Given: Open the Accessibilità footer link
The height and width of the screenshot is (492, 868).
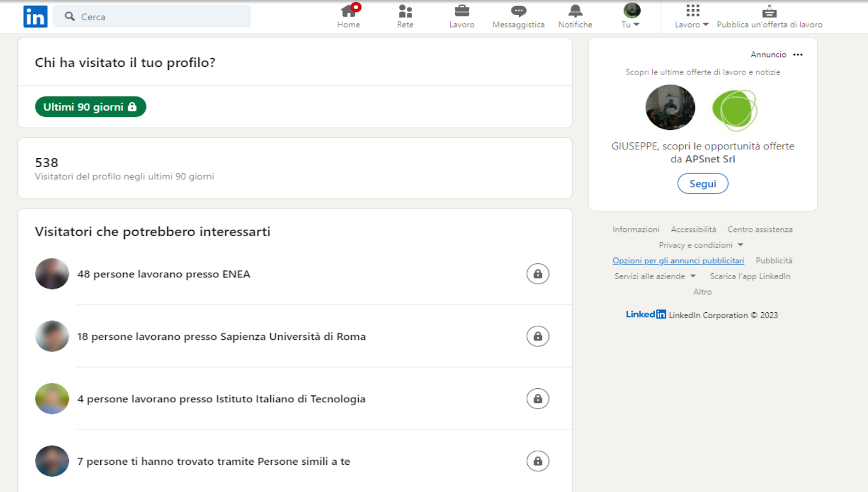Looking at the screenshot, I should [x=693, y=230].
